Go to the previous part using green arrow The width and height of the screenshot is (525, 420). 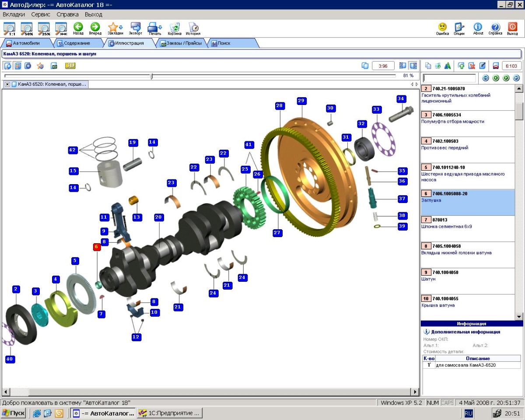(496, 78)
